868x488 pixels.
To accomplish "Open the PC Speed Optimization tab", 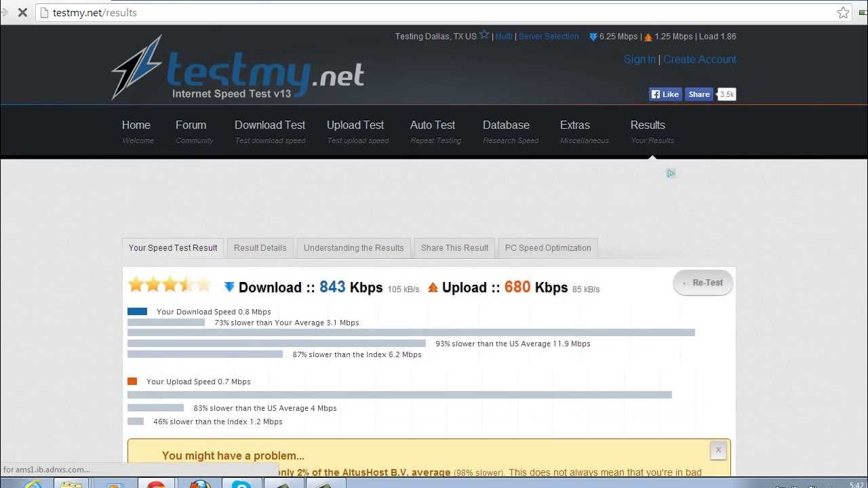I will pyautogui.click(x=548, y=247).
